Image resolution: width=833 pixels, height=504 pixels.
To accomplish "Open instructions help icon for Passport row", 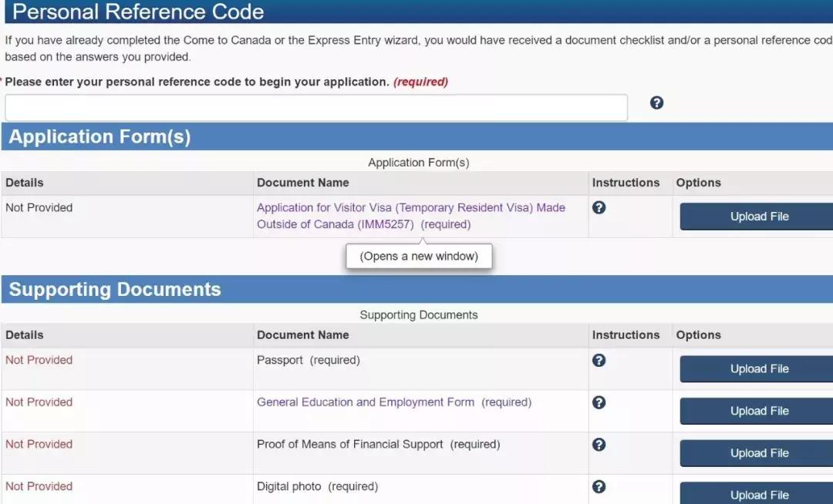I will (599, 360).
